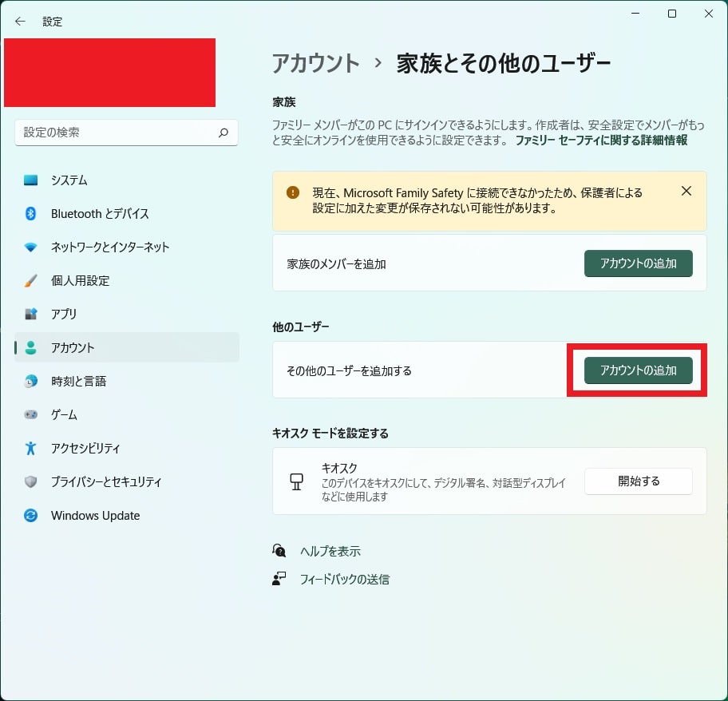The image size is (728, 701).
Task: Open システム settings category
Action: tap(127, 180)
